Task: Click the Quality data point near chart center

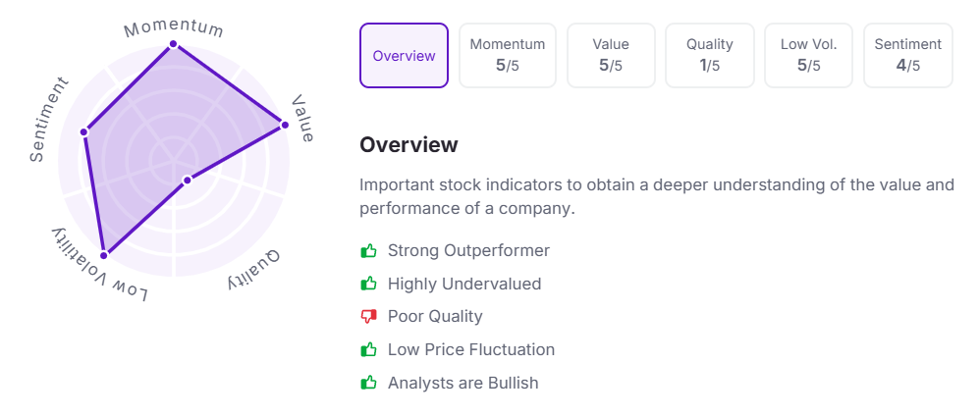Action: pos(187,180)
